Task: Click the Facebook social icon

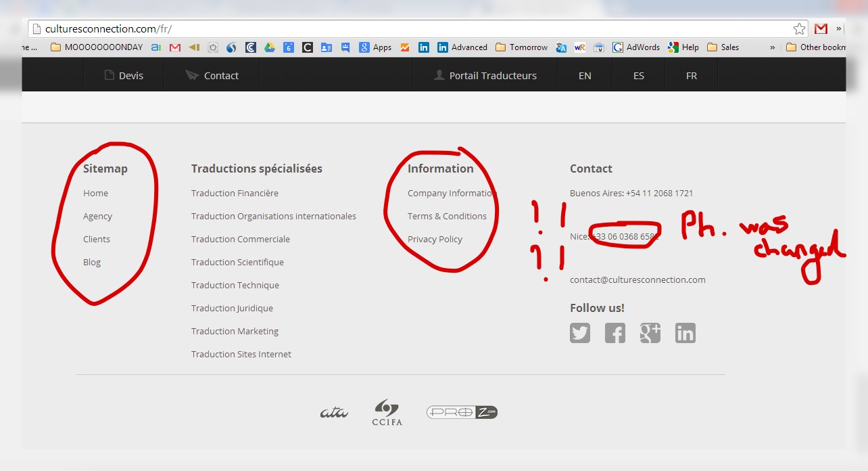Action: pos(614,333)
